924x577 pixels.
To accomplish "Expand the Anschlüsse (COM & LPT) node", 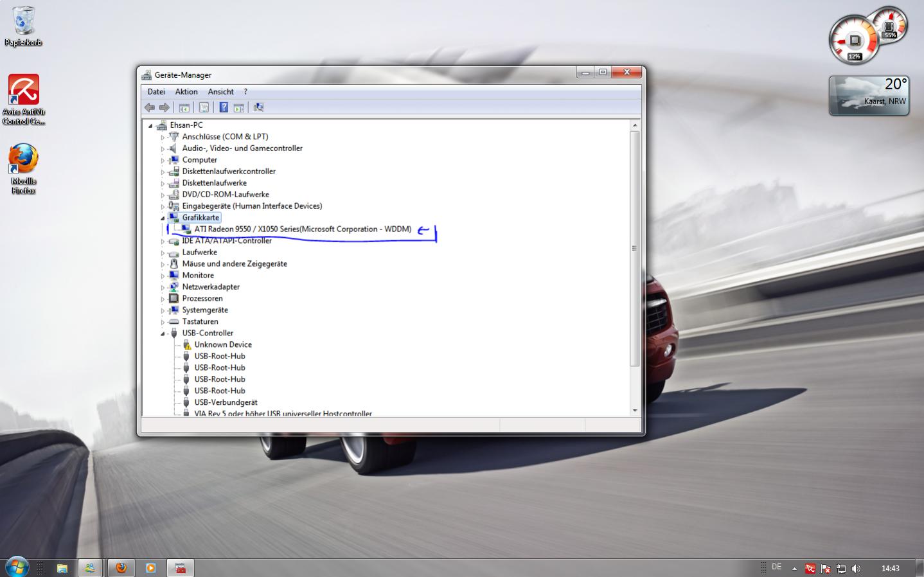I will pyautogui.click(x=163, y=138).
